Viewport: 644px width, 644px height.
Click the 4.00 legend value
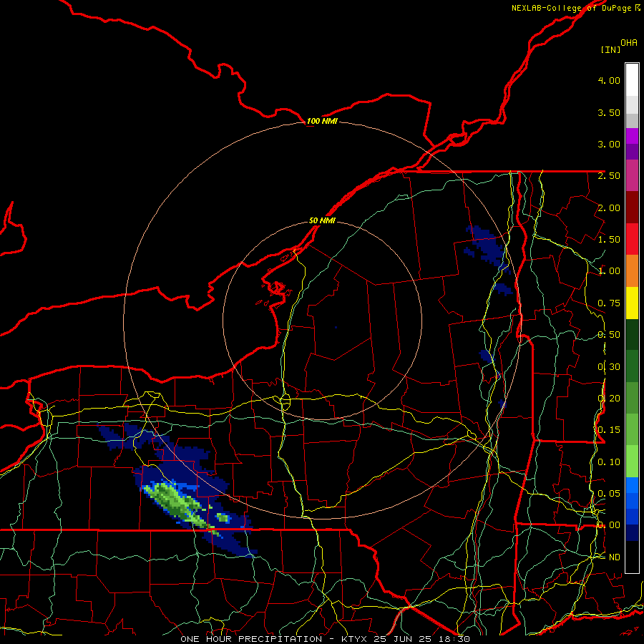pyautogui.click(x=609, y=80)
